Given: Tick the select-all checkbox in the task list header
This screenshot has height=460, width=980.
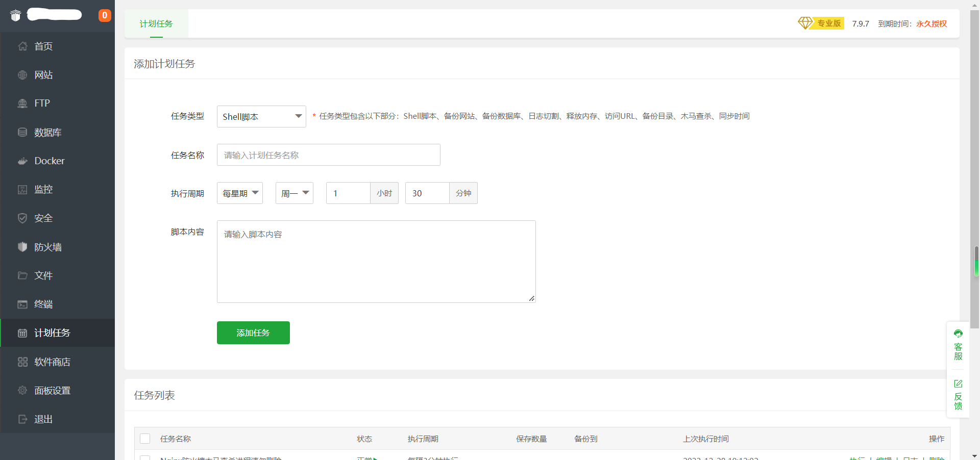Looking at the screenshot, I should pyautogui.click(x=145, y=439).
